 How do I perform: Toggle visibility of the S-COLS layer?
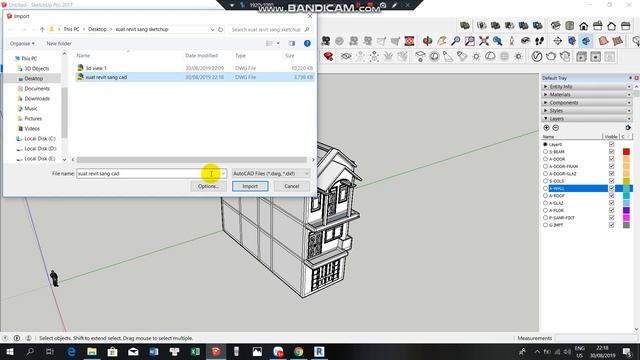click(611, 181)
